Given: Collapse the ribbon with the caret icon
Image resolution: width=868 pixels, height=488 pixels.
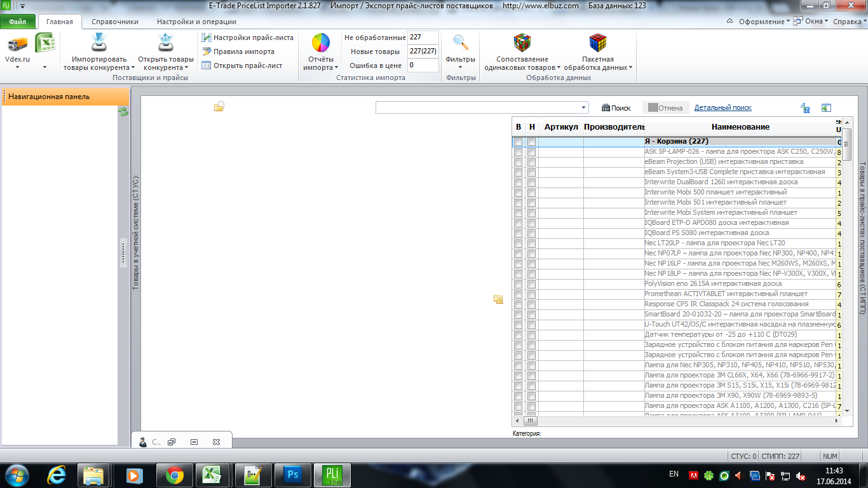Looking at the screenshot, I should (x=730, y=22).
